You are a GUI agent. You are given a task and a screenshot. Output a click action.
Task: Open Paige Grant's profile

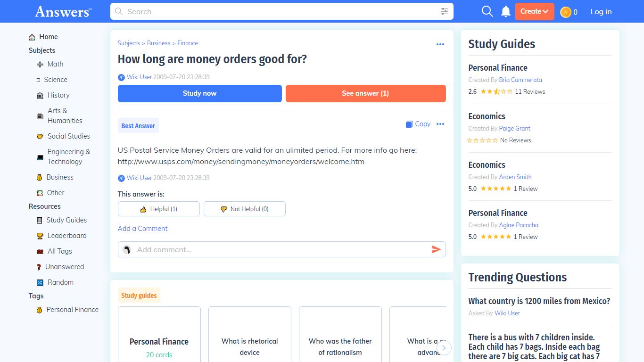click(515, 129)
